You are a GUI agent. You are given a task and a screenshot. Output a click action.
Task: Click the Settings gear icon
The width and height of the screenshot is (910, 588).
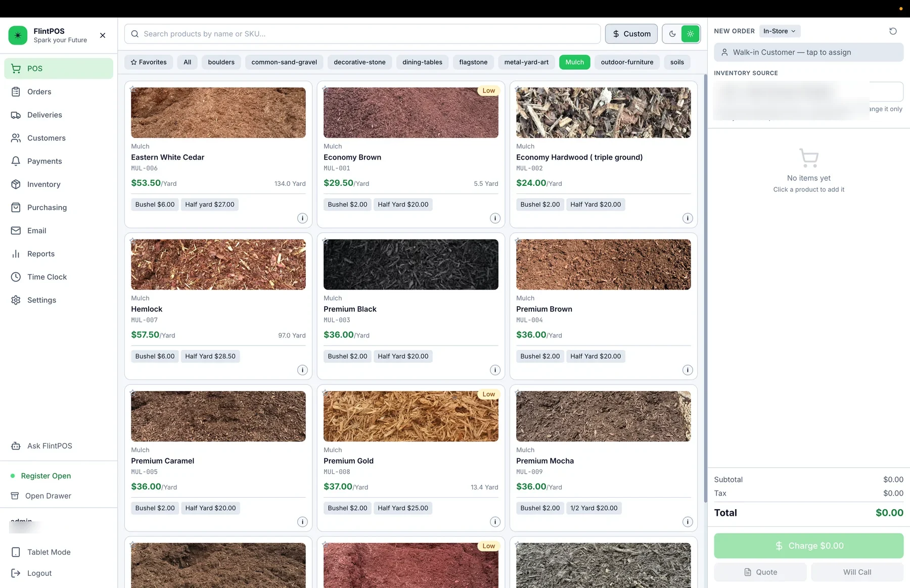pos(16,300)
